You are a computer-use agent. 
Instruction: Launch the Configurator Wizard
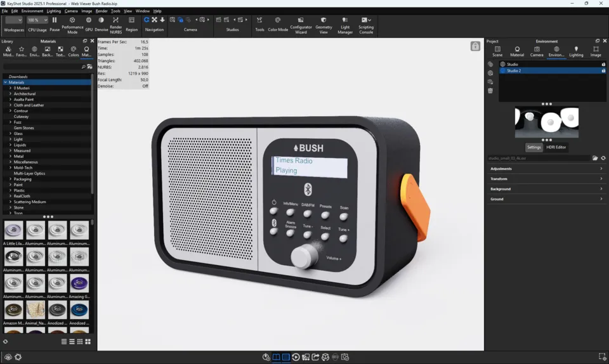(x=301, y=25)
